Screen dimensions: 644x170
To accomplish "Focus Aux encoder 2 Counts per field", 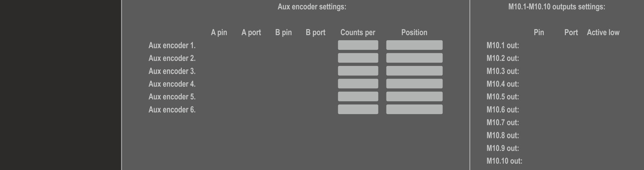I will pyautogui.click(x=358, y=58).
